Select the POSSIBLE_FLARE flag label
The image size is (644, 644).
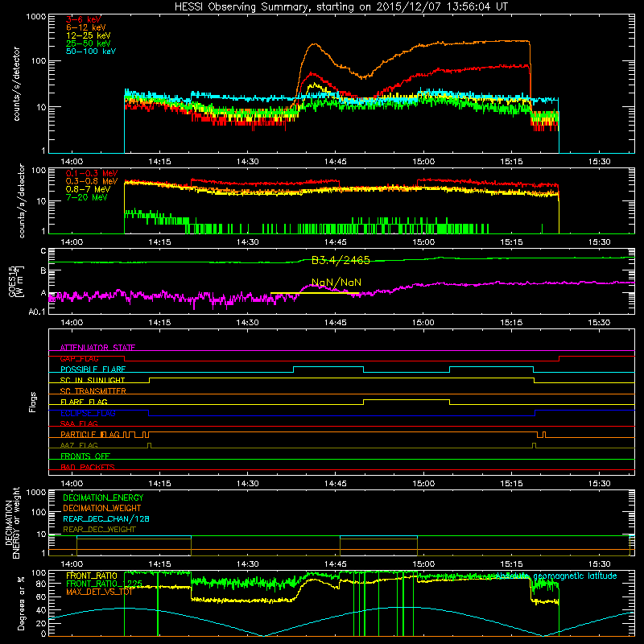[93, 369]
